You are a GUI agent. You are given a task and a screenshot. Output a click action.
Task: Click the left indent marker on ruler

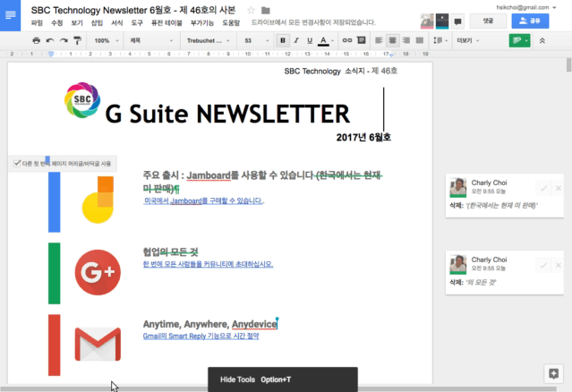coord(51,54)
